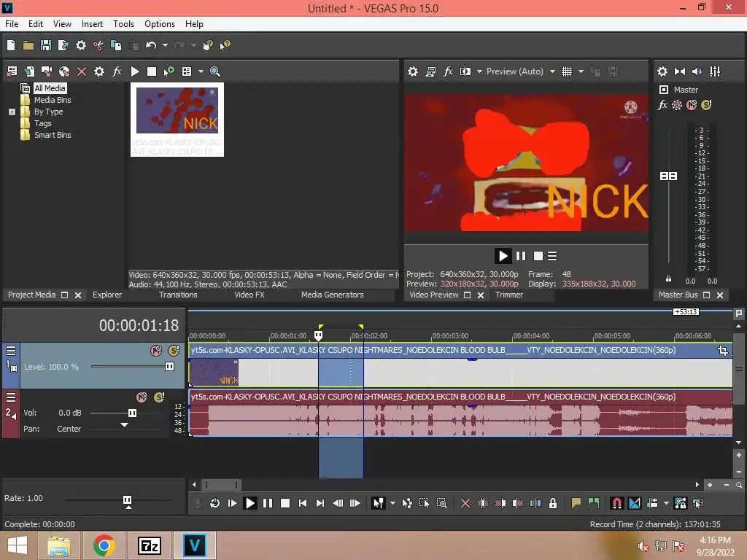Image resolution: width=747 pixels, height=560 pixels.
Task: Stop media preview in Project Media toolbar
Action: coord(152,71)
